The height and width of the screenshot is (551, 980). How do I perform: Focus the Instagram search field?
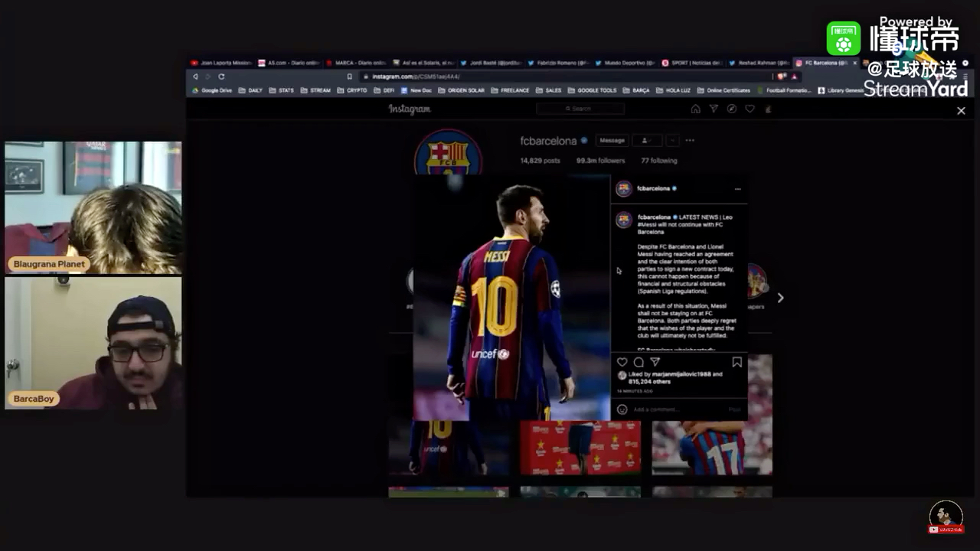click(580, 109)
